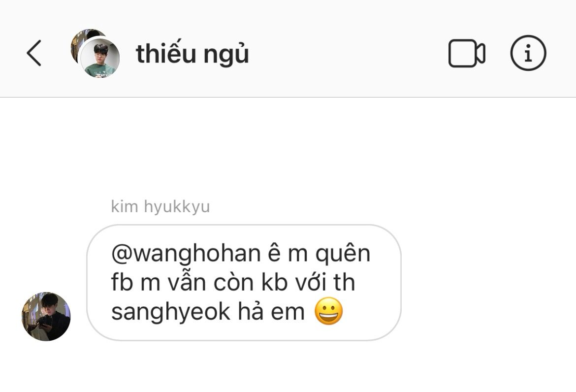The image size is (576, 392).
Task: Tap the empty area right of message bubble
Action: click(488, 283)
